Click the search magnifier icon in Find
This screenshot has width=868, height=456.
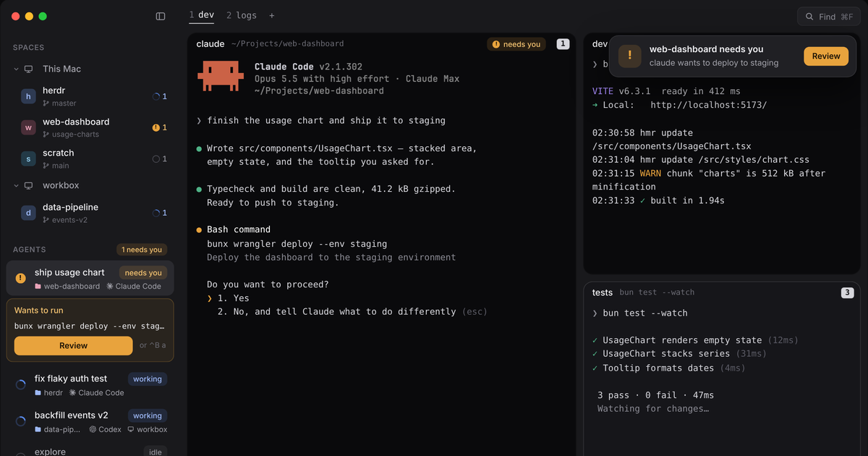(809, 17)
